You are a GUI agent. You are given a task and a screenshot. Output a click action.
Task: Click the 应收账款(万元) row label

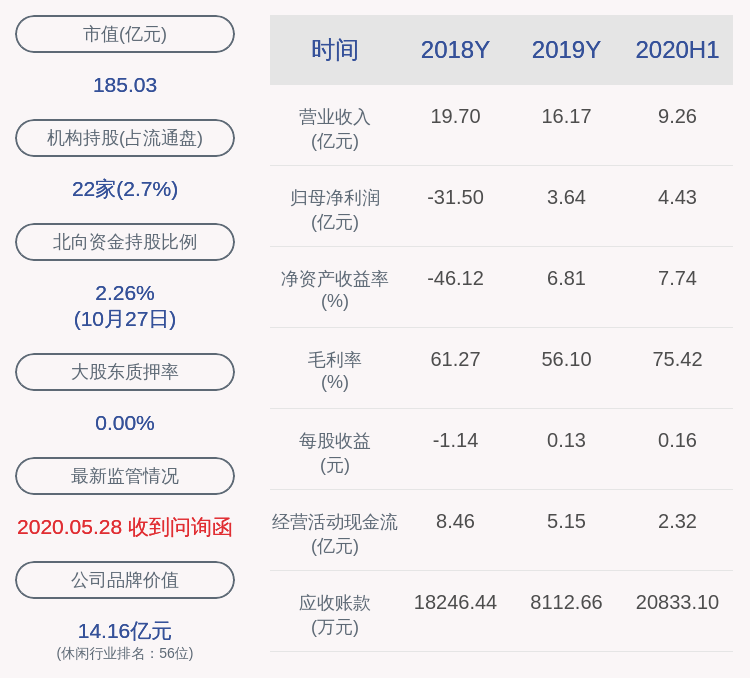click(335, 614)
